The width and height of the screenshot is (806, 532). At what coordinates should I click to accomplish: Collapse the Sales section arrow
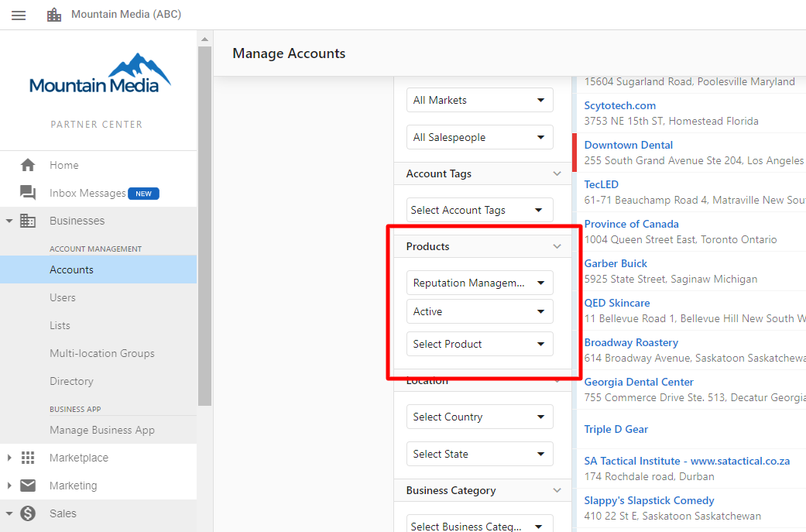[9, 513]
